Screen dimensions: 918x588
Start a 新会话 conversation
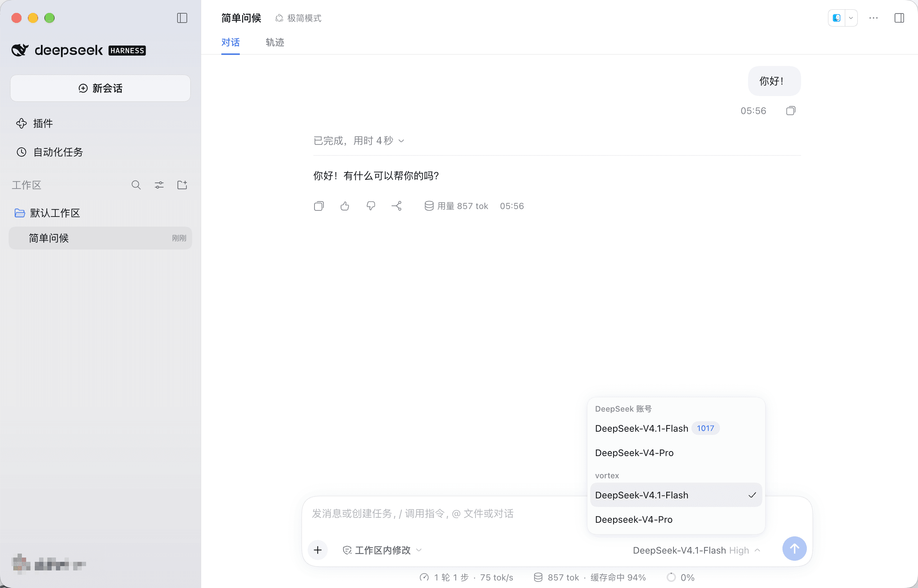point(100,88)
